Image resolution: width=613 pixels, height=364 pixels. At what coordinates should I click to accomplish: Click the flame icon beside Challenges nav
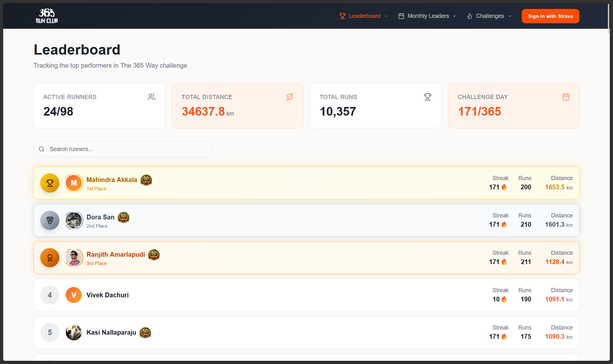coord(470,16)
